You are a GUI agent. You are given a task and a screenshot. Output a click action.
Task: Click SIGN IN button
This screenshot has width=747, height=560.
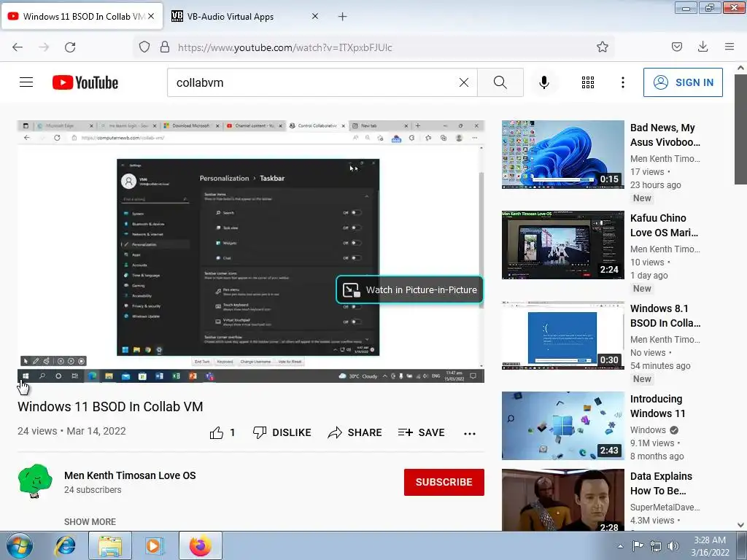coord(683,82)
